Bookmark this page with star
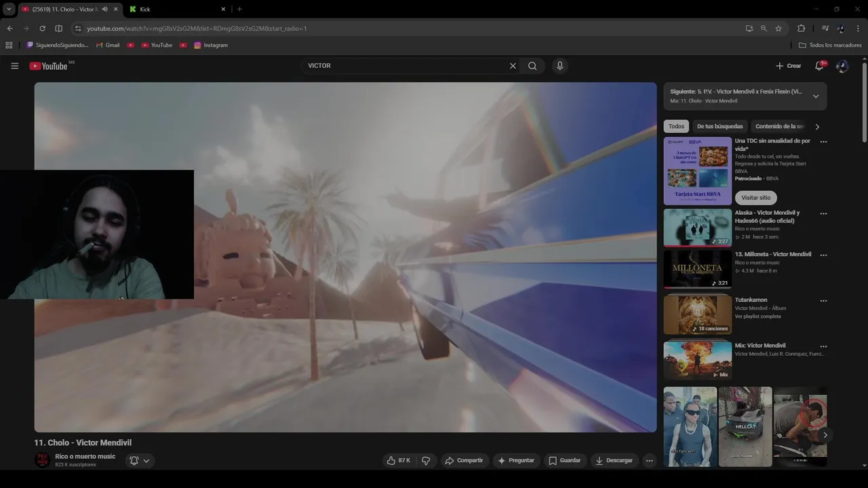The image size is (868, 488). [x=778, y=28]
